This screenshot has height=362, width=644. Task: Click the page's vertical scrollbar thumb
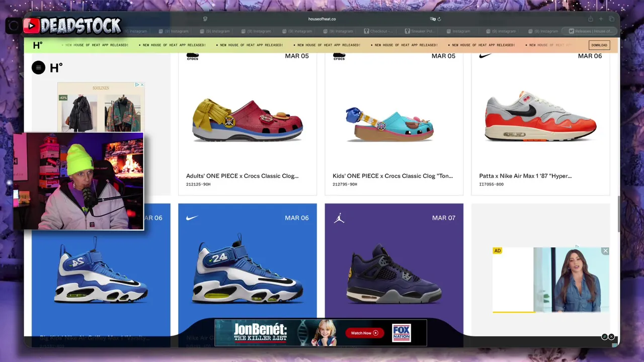[618, 214]
